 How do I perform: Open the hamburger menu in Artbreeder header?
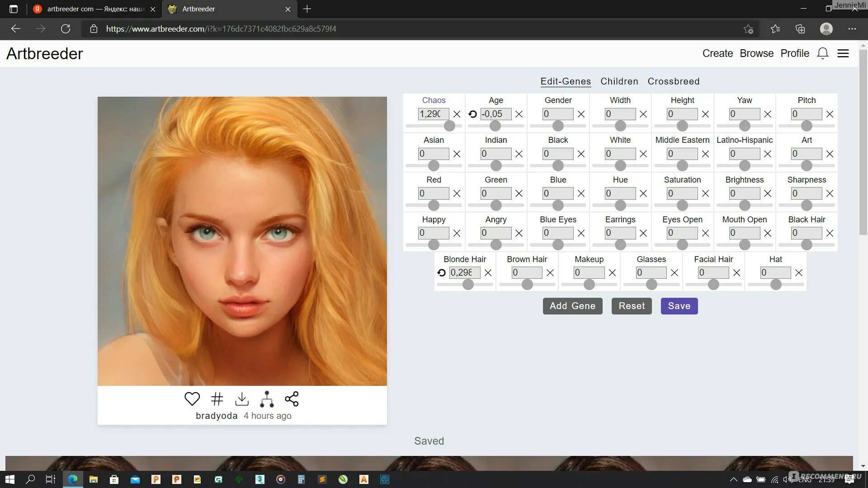tap(843, 53)
